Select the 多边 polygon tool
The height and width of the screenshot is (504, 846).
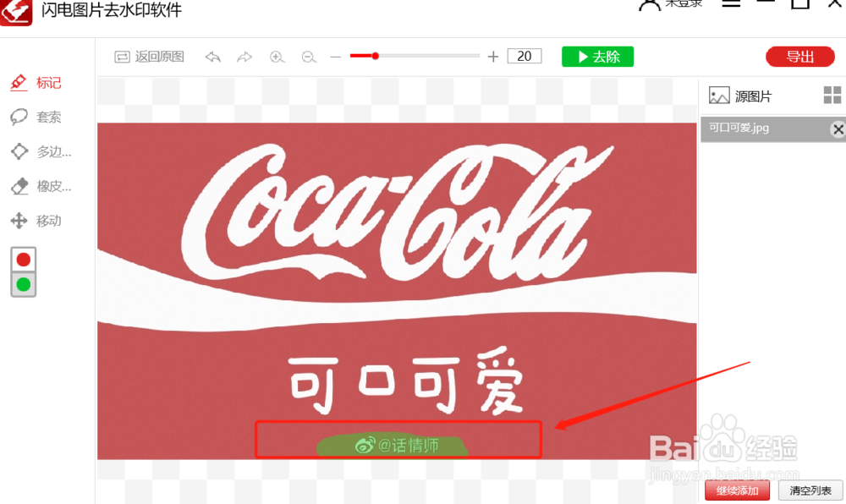(x=41, y=151)
